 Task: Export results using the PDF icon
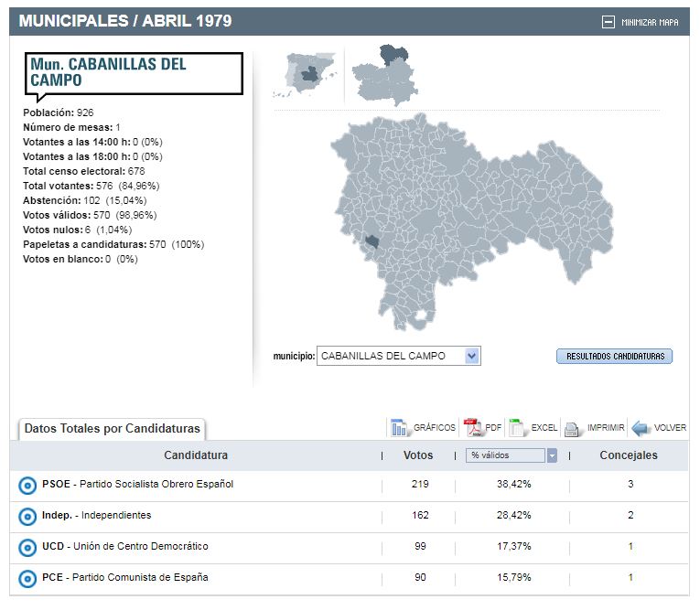point(472,427)
